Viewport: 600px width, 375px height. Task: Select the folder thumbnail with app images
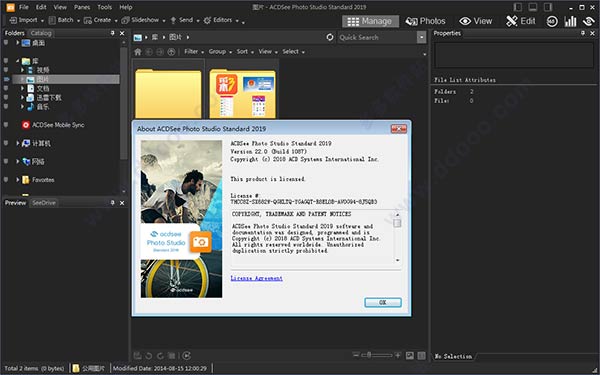coord(242,93)
